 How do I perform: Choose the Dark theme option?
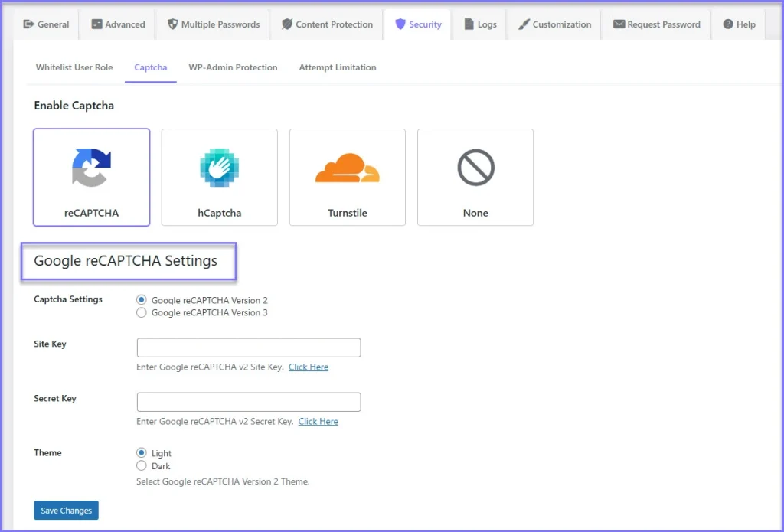point(142,465)
